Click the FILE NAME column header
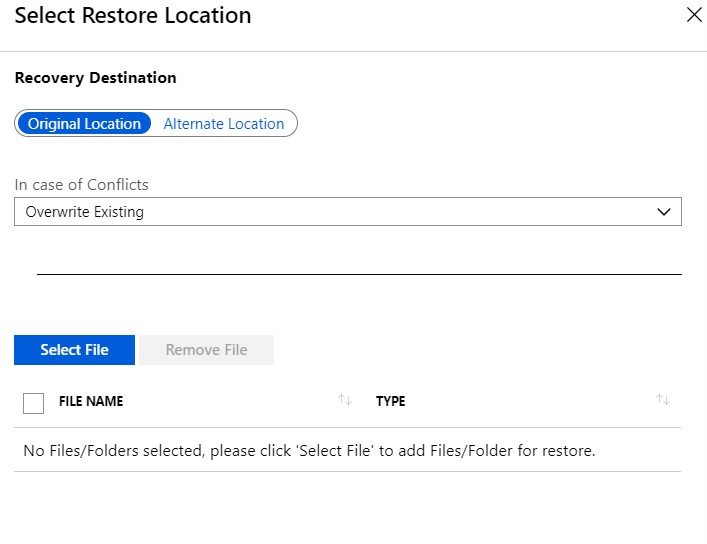This screenshot has width=707, height=544. [x=91, y=401]
